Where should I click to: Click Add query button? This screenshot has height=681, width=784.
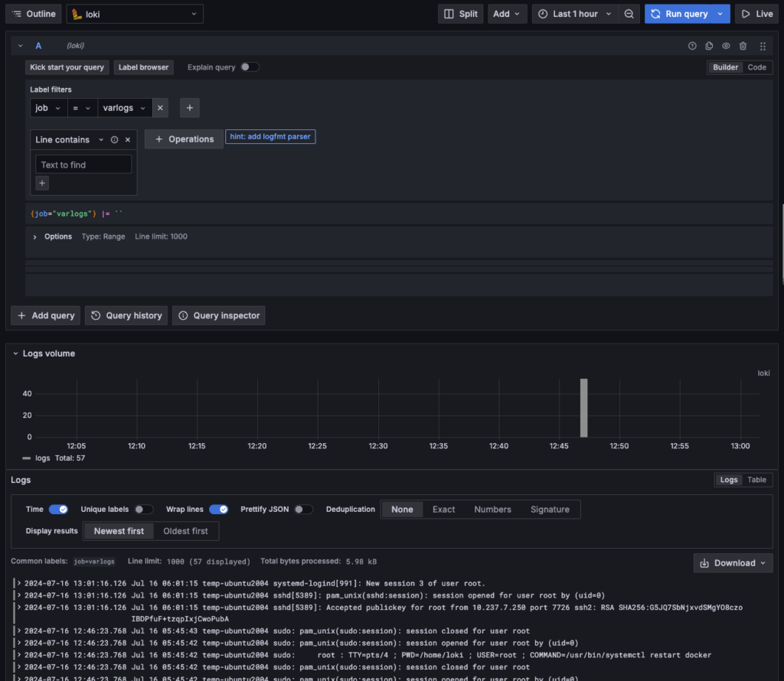(x=45, y=316)
